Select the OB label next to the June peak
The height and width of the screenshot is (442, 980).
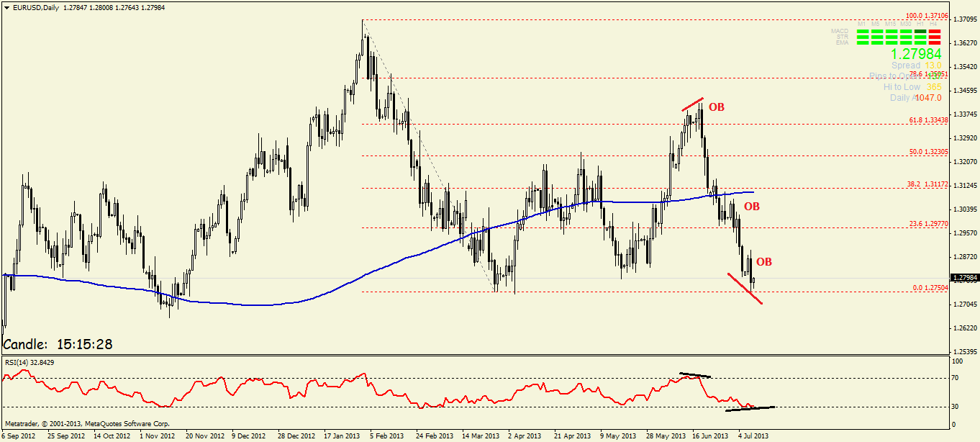tap(717, 107)
